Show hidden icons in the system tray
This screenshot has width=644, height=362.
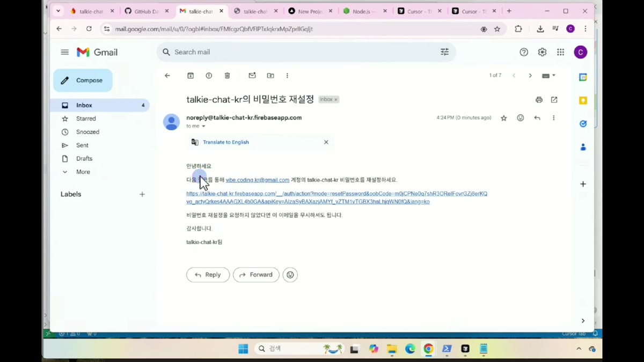(x=579, y=349)
